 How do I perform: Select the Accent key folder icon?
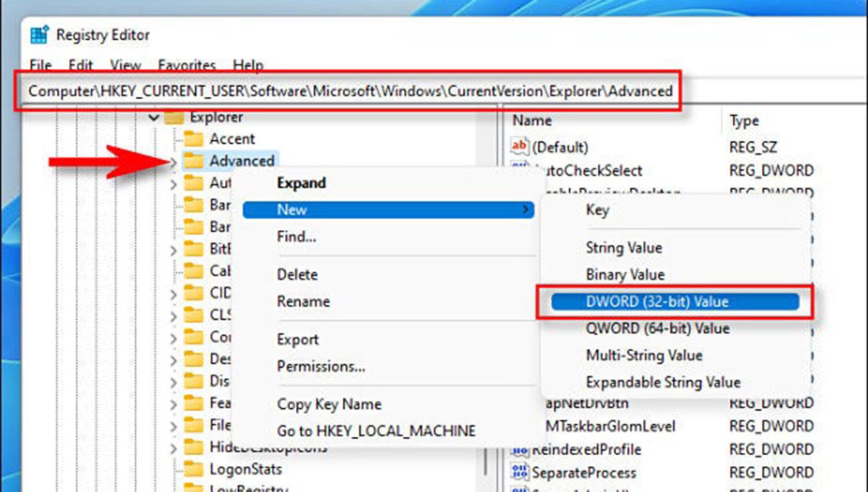pos(194,138)
